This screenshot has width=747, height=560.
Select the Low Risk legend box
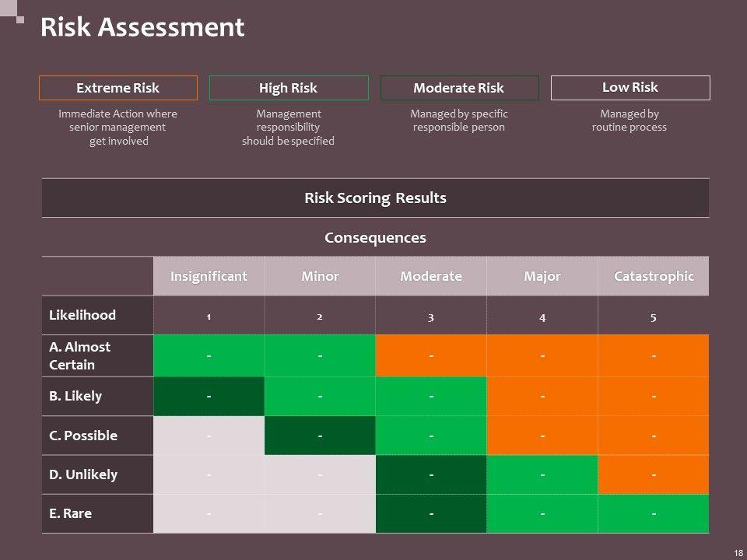click(x=630, y=88)
